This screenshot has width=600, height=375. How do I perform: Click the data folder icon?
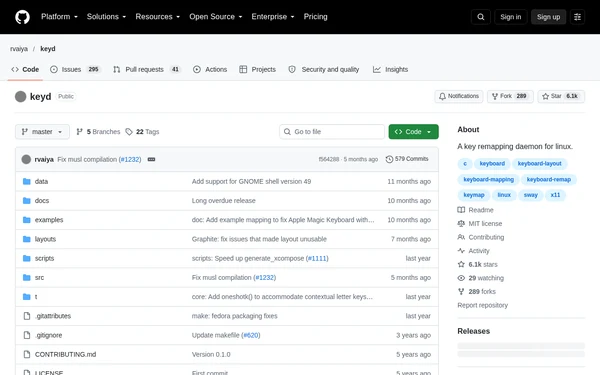(26, 181)
